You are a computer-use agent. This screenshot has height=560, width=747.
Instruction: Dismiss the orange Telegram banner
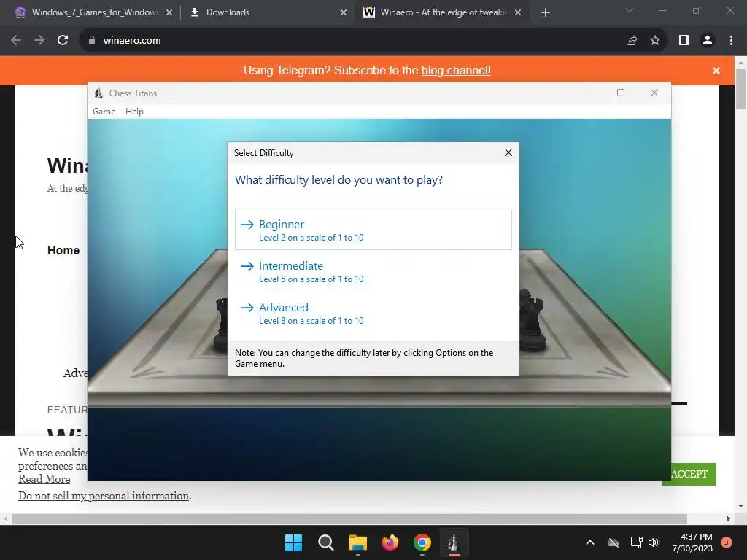(716, 71)
